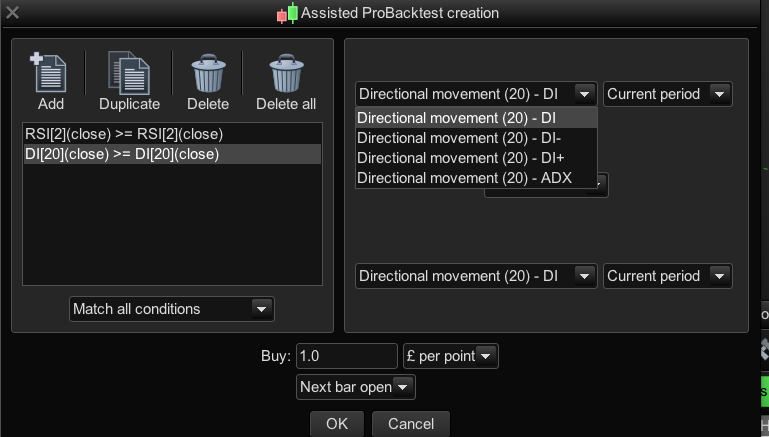Open the bottom Current period dropdown

[x=667, y=276]
